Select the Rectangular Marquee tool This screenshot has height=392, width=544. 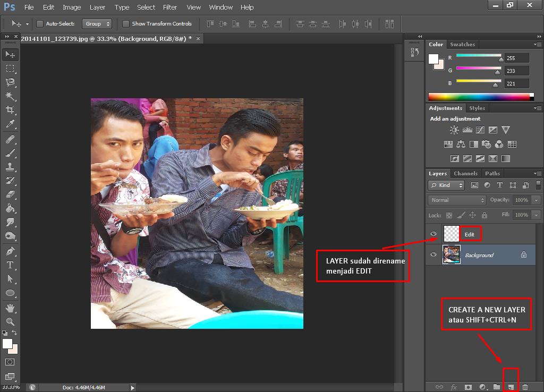(x=10, y=69)
